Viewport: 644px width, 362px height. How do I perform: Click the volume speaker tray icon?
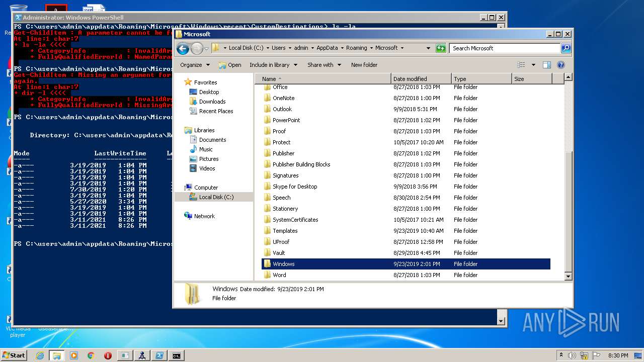(x=572, y=355)
